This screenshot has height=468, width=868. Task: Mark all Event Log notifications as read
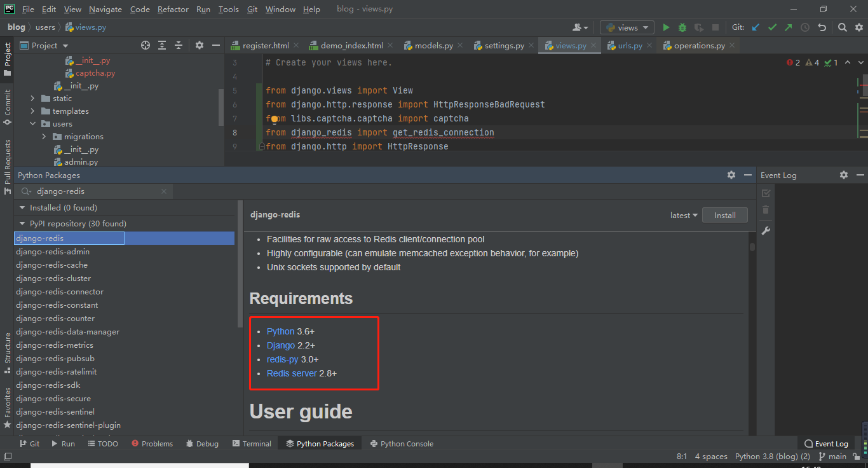766,193
